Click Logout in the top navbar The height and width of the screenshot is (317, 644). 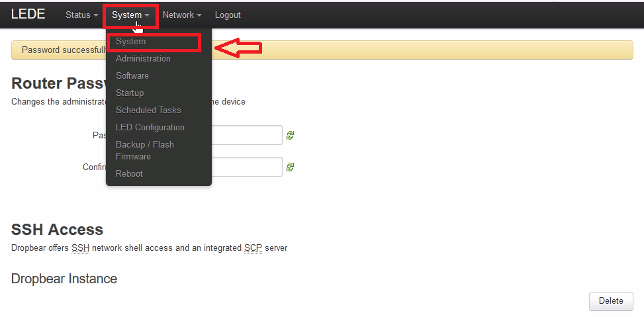coord(228,15)
